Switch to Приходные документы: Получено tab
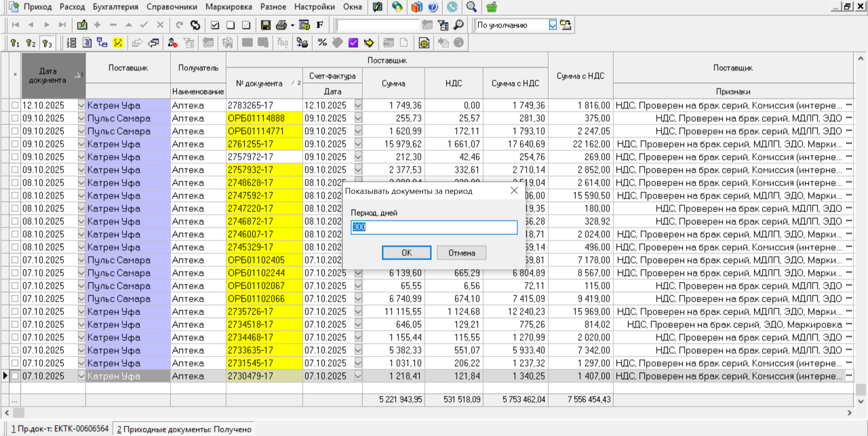Screen dimensions: 868x436 pyautogui.click(x=184, y=429)
